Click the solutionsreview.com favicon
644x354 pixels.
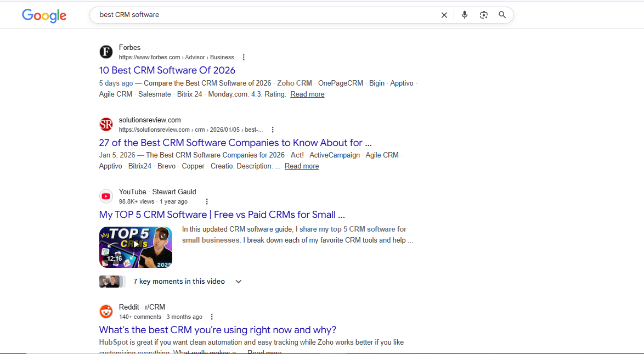coord(106,124)
